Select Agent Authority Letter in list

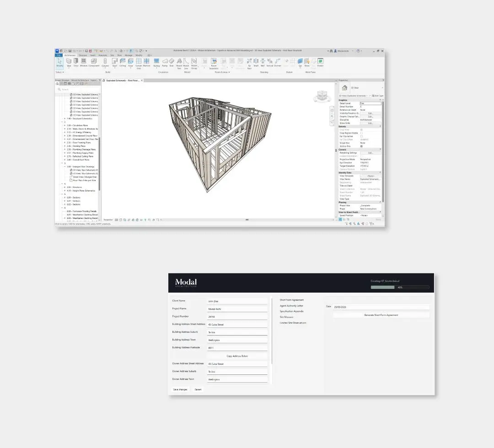coord(291,306)
